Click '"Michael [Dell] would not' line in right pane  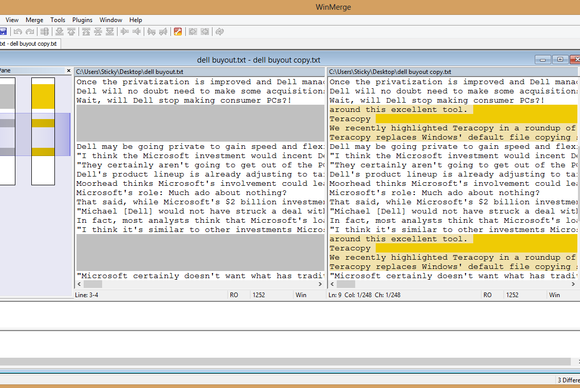pos(453,211)
